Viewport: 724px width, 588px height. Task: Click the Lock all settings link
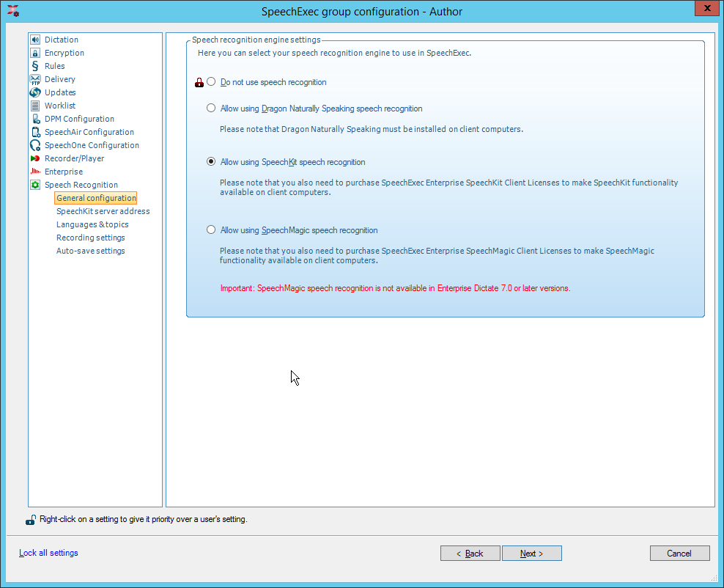coord(48,553)
